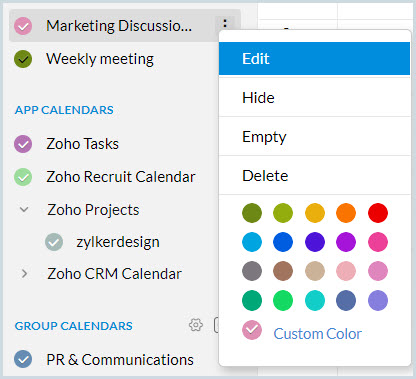Toggle the zylkerdesign project calendar
Screen dimensions: 416x379
[54, 242]
